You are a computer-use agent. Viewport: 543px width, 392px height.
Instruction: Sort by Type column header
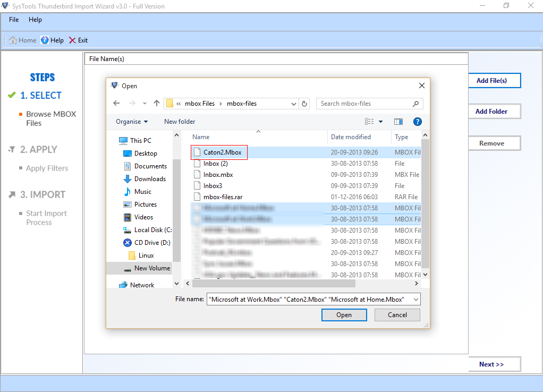pyautogui.click(x=401, y=137)
